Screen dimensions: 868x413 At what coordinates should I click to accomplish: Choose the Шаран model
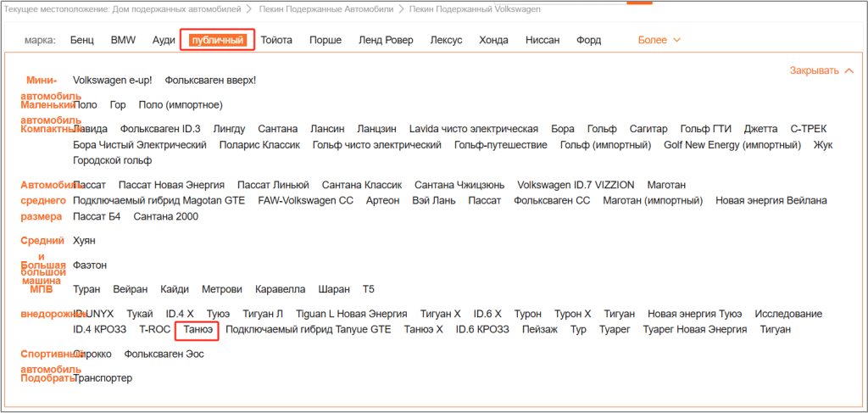tap(334, 289)
